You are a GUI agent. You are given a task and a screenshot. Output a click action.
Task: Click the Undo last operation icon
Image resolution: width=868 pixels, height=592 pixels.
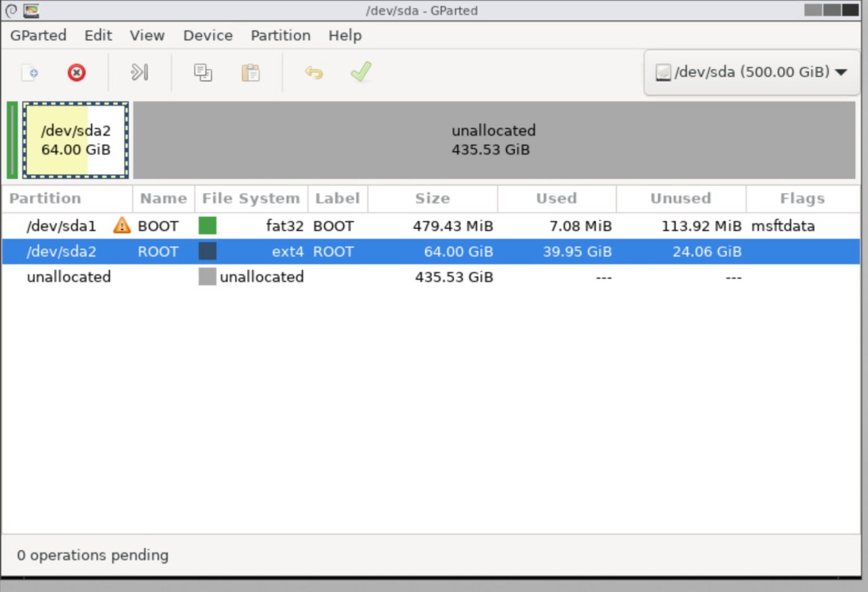[x=313, y=73]
